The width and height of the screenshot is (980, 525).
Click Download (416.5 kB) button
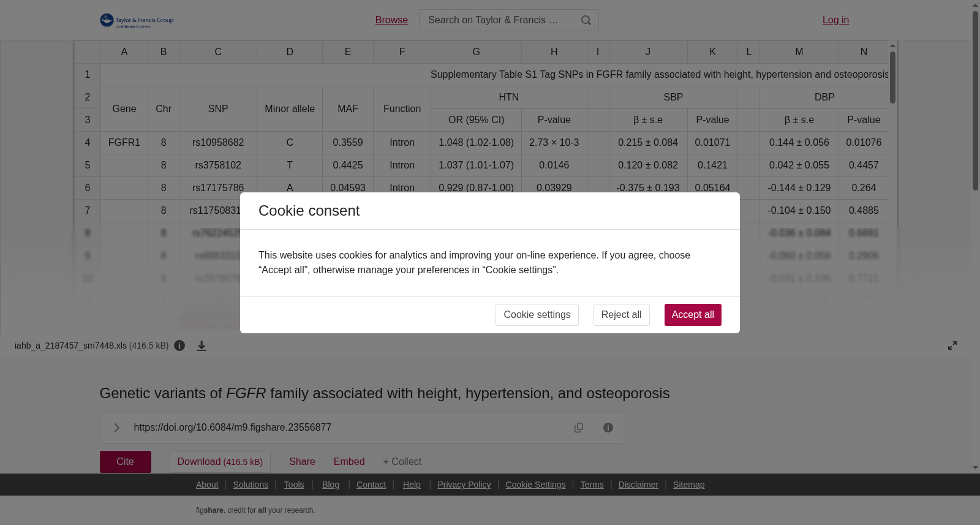(220, 462)
